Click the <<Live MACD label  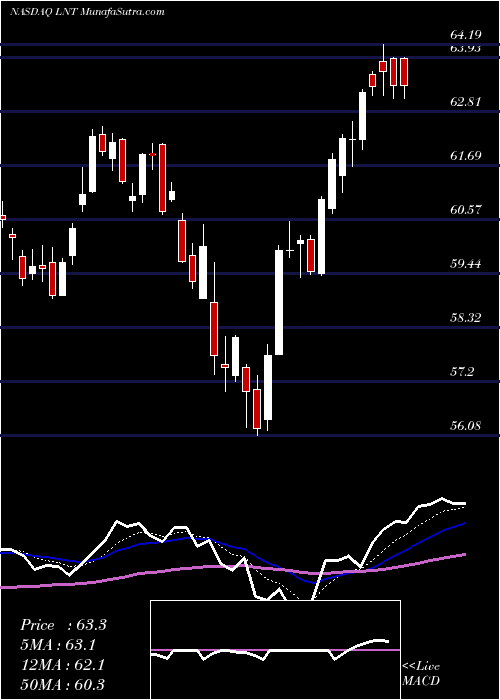421,674
